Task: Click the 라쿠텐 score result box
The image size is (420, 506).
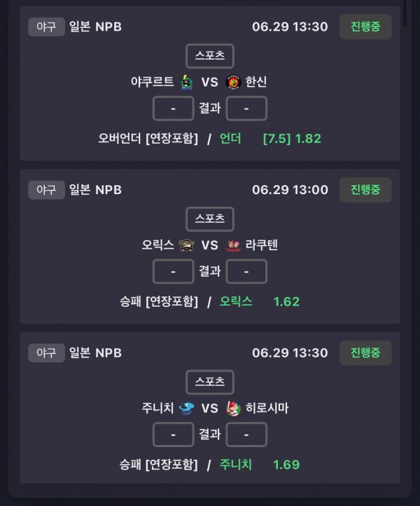Action: point(246,271)
